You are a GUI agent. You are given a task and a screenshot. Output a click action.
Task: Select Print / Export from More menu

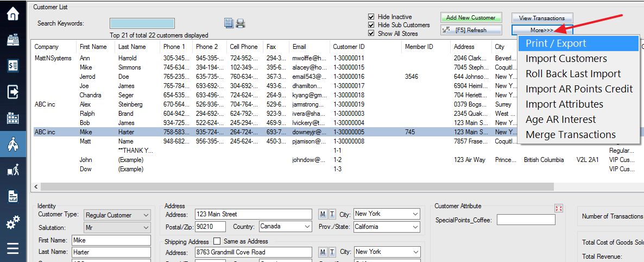click(x=578, y=43)
